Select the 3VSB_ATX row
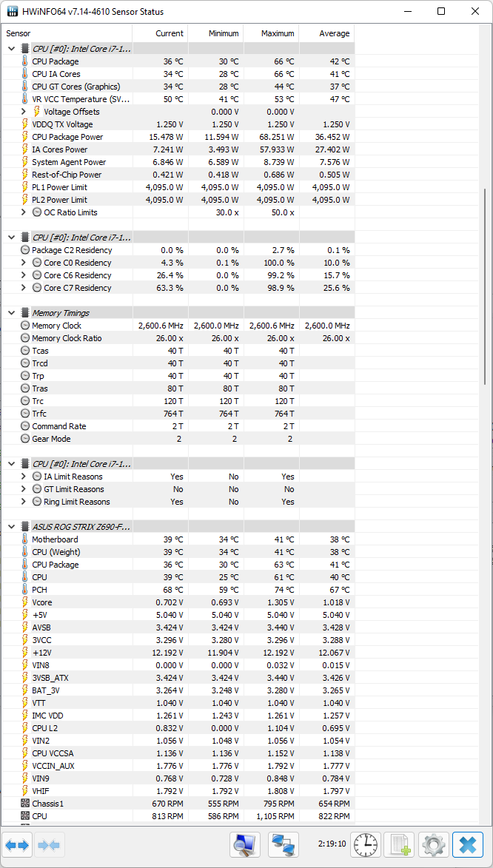This screenshot has height=868, width=493. click(178, 678)
